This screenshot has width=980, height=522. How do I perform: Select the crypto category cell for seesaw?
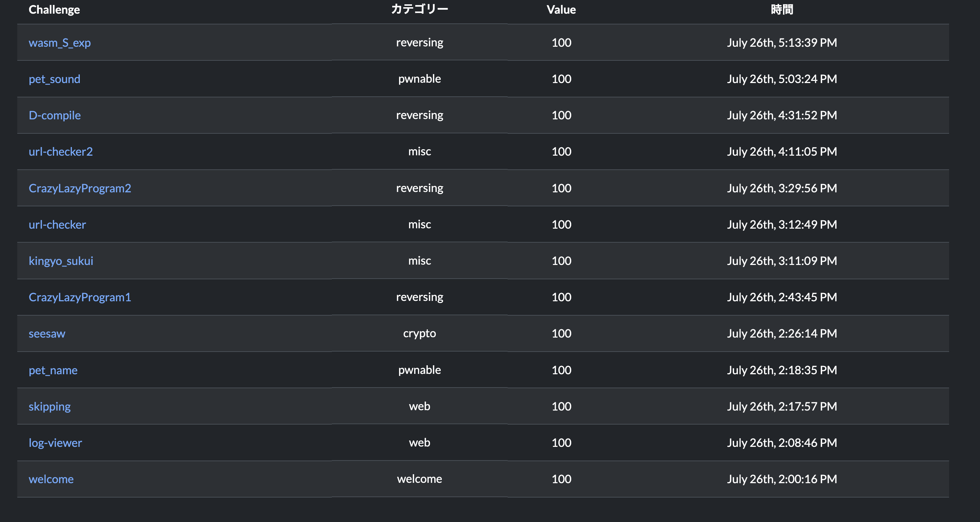[x=420, y=333]
